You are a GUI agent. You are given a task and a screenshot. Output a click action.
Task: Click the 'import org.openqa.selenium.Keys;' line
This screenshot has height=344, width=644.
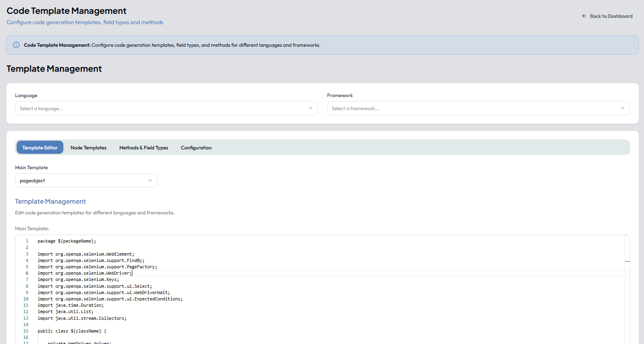pos(78,279)
